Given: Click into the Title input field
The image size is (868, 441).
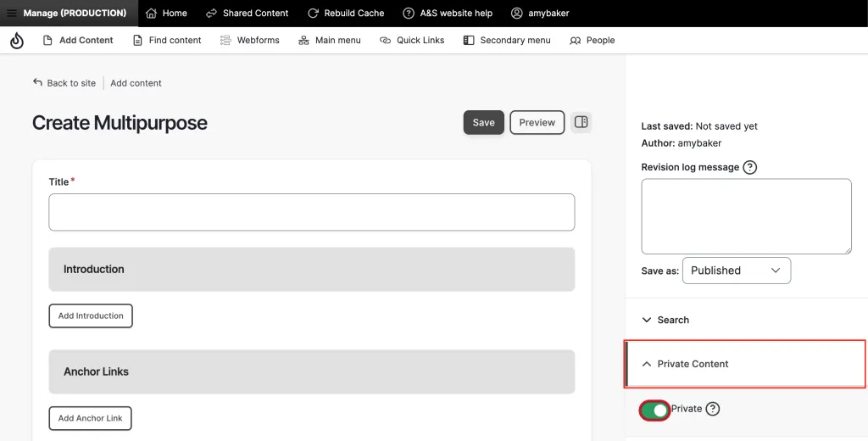Looking at the screenshot, I should point(311,212).
